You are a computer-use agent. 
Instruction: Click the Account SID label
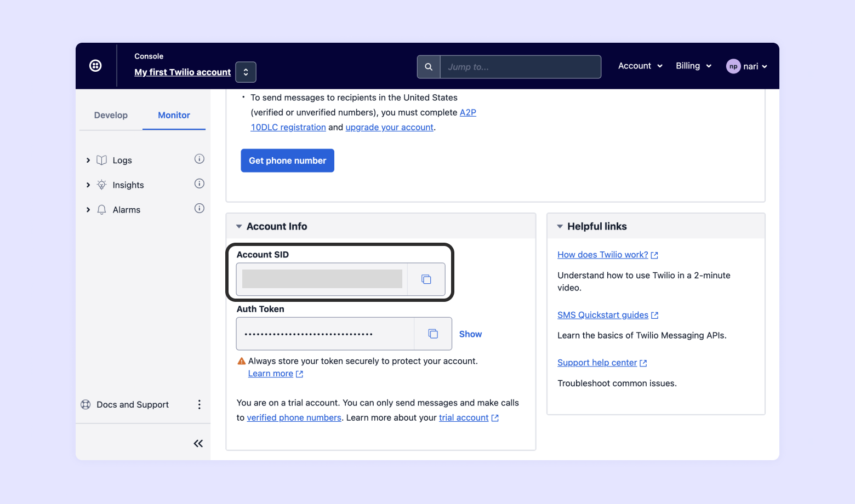[x=263, y=255]
